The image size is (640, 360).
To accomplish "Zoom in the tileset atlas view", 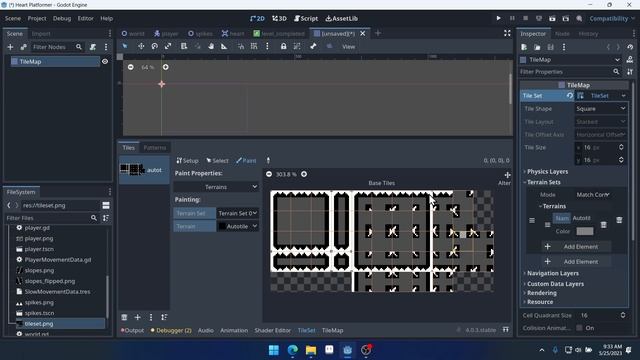I will coord(304,174).
